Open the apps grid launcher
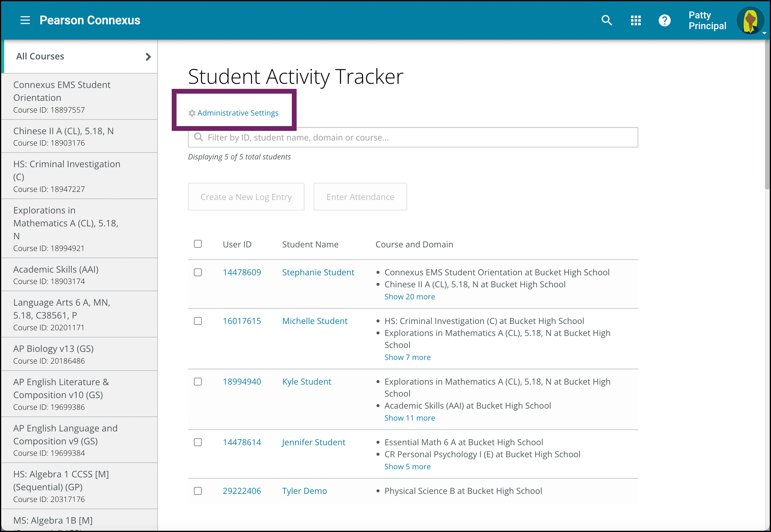Viewport: 771px width, 532px height. point(636,20)
